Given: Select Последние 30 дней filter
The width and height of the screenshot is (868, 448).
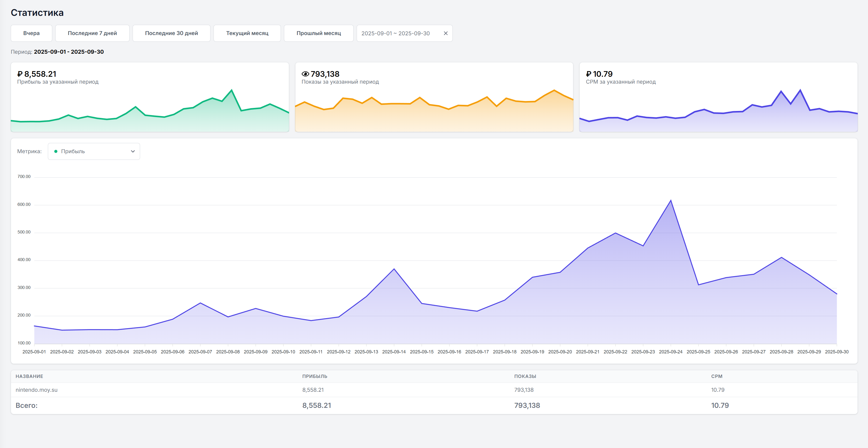Looking at the screenshot, I should (171, 33).
